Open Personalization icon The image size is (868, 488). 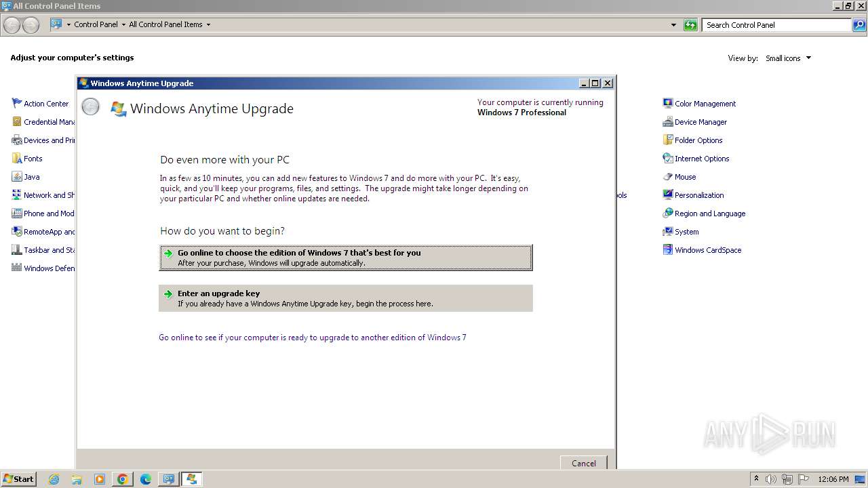click(668, 195)
